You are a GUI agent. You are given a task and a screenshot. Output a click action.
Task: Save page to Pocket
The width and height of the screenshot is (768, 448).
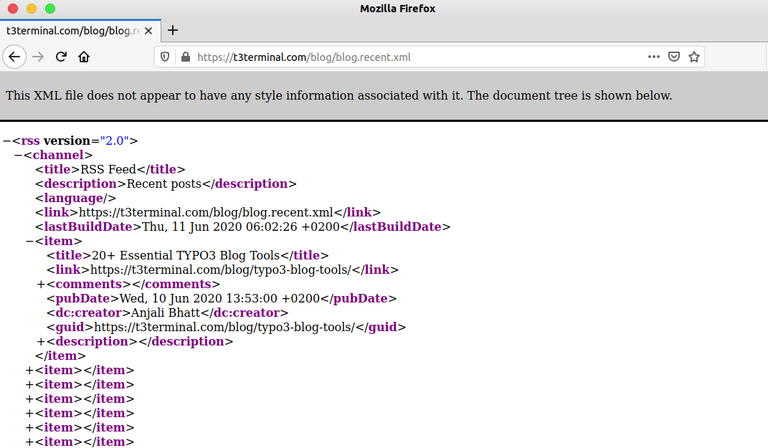[x=674, y=57]
